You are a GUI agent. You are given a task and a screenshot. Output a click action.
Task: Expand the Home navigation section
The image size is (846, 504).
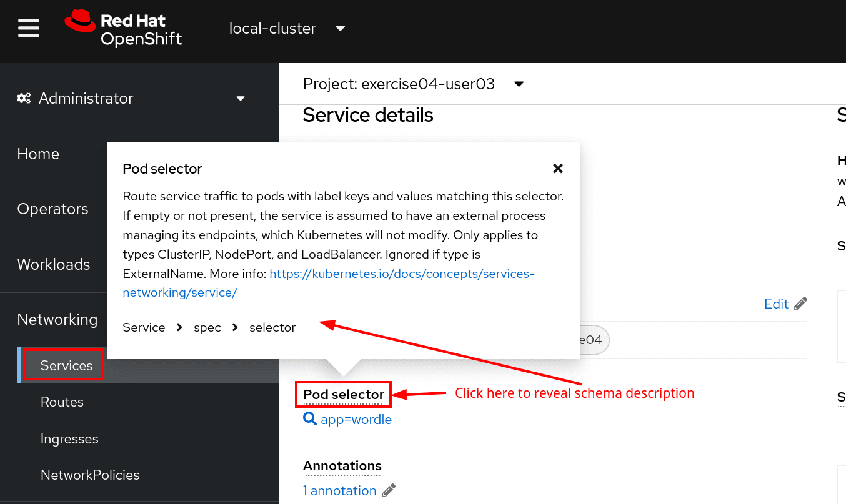click(38, 154)
